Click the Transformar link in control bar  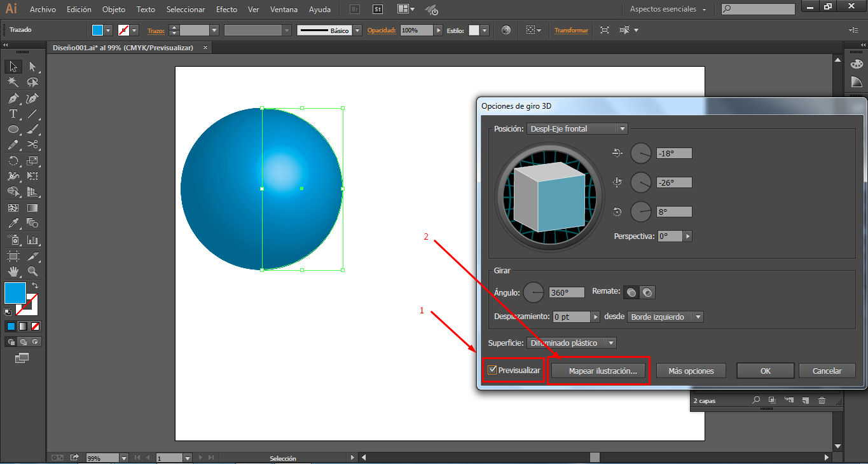(571, 30)
